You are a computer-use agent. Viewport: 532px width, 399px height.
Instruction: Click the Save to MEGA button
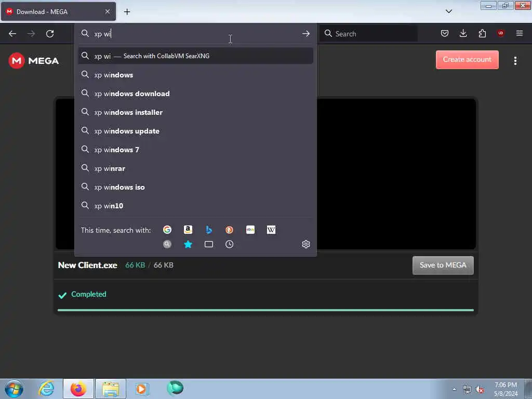pyautogui.click(x=443, y=265)
